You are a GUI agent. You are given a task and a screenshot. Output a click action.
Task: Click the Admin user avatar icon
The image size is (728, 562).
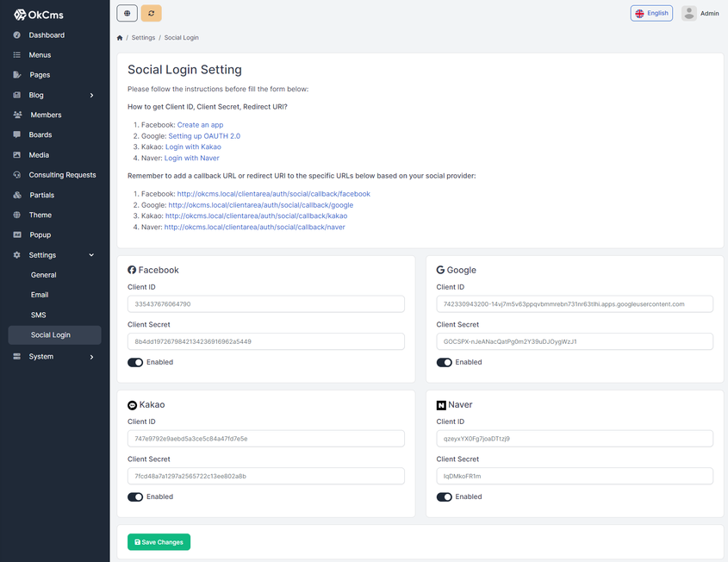click(689, 13)
